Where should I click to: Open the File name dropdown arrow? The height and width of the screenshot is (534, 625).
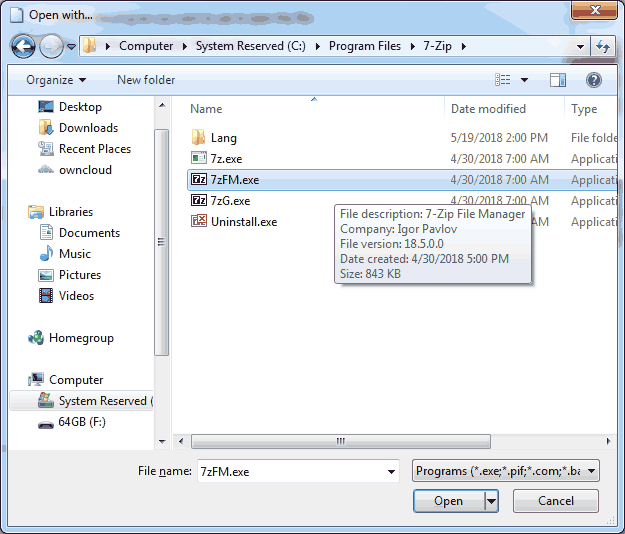coord(391,472)
